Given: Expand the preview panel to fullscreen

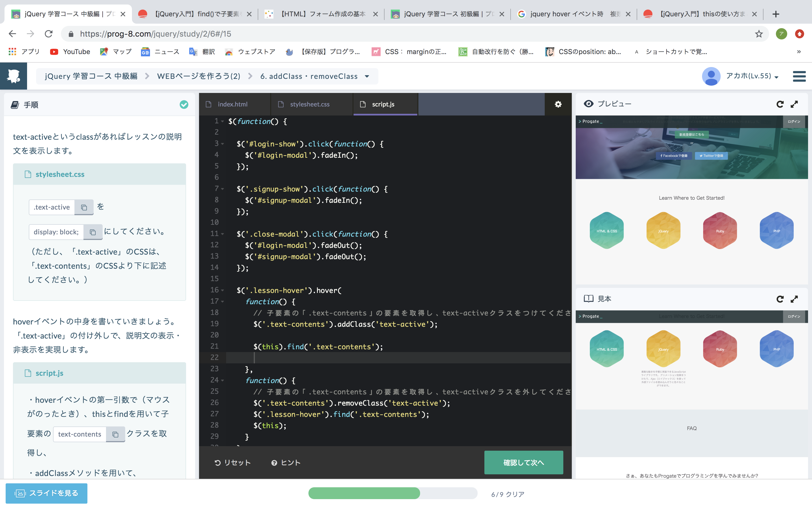Looking at the screenshot, I should pyautogui.click(x=794, y=104).
